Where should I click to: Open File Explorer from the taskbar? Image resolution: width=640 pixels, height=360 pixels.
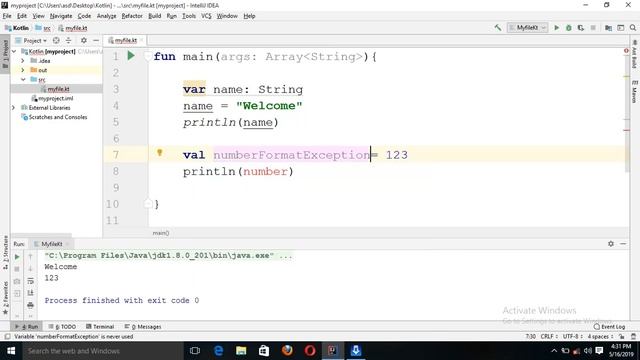pyautogui.click(x=241, y=351)
